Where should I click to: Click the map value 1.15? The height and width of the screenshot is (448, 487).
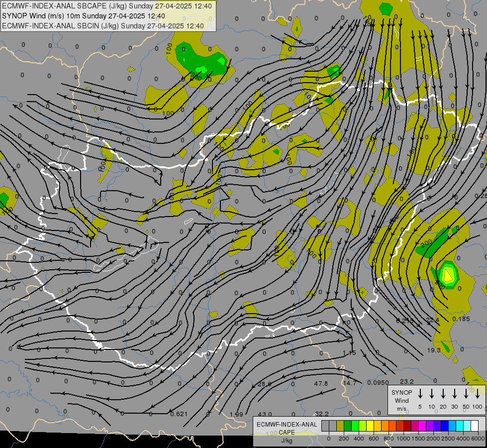(x=349, y=353)
